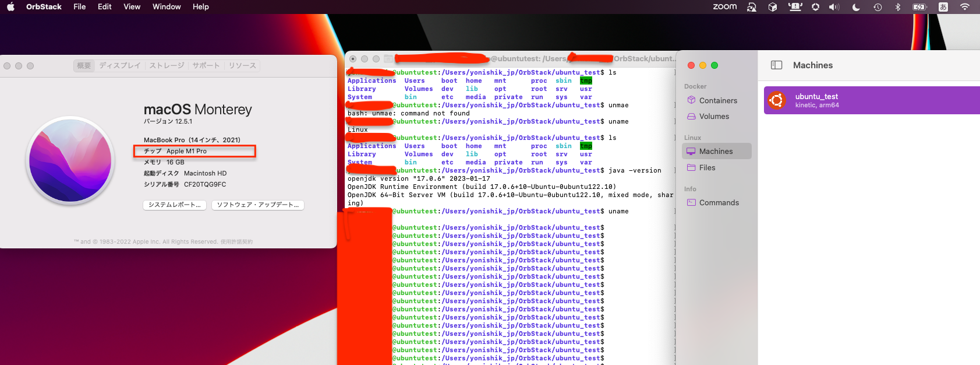The width and height of the screenshot is (980, 365).
Task: Click the openjdk version "17.0.6" output line
Action: point(419,178)
